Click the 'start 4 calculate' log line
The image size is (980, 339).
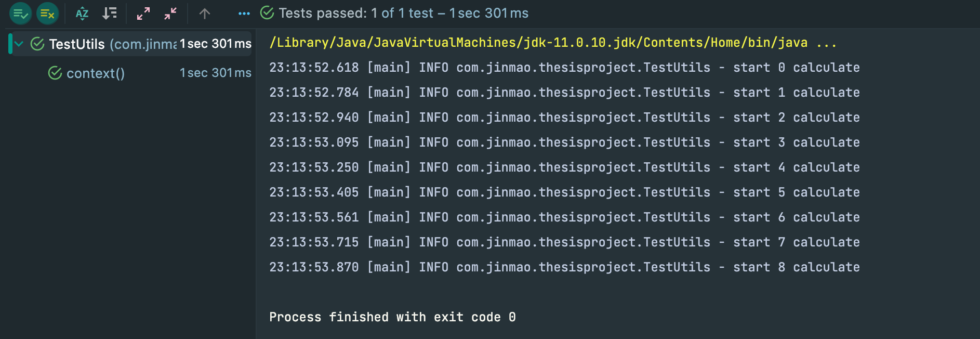(x=564, y=167)
